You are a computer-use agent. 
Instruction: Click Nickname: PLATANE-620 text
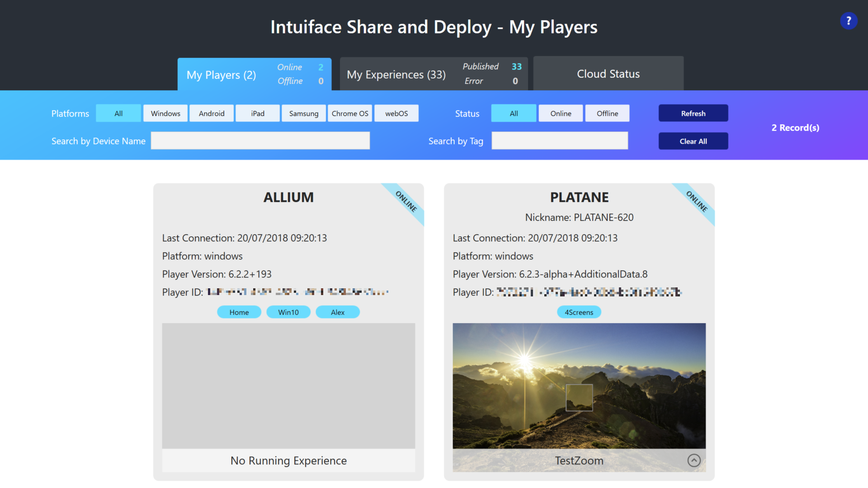[x=579, y=217]
